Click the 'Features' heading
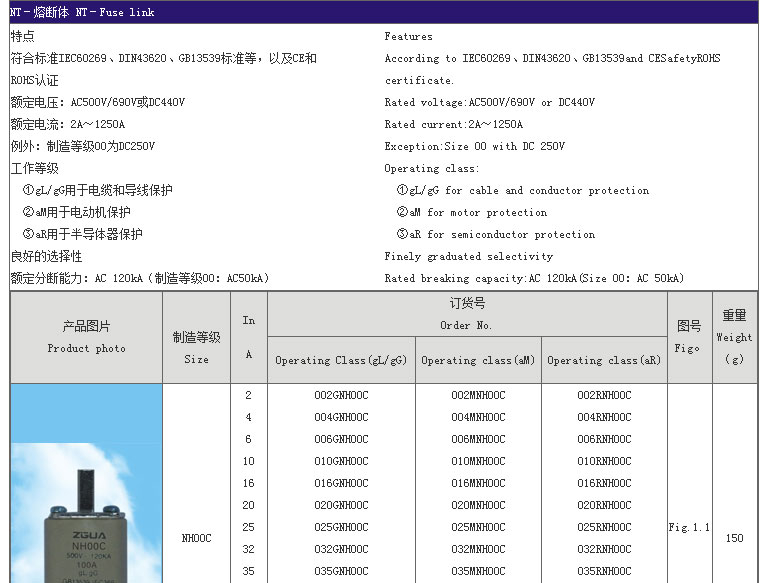Screen dimensions: 768x583 (408, 37)
